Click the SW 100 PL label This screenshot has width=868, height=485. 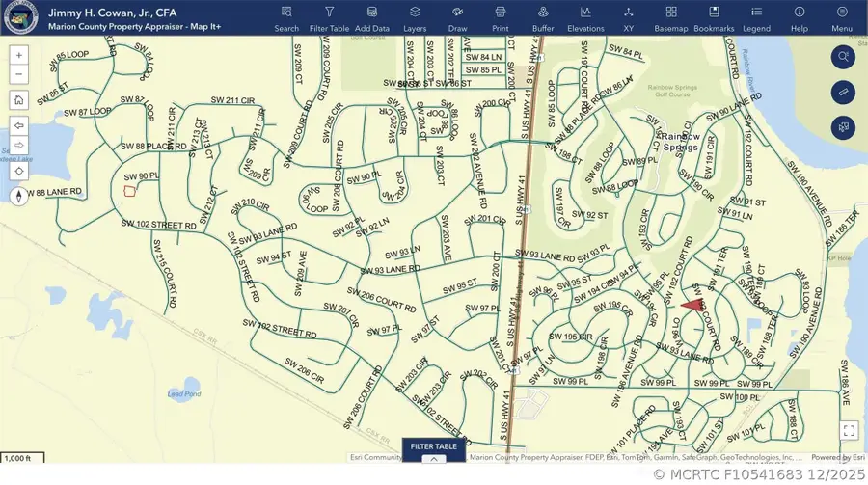tap(740, 397)
